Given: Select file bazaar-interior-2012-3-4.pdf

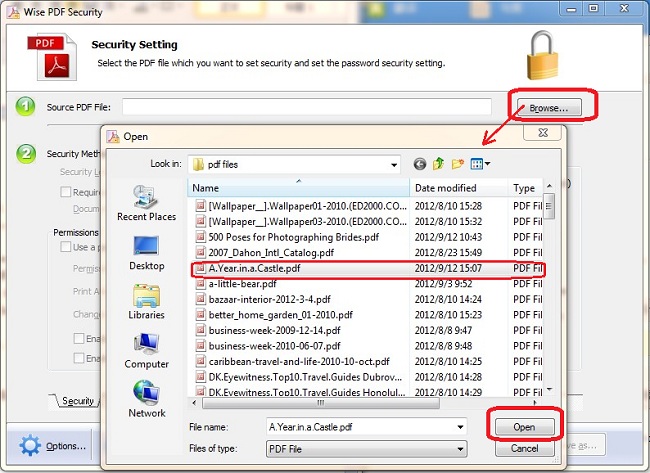Looking at the screenshot, I should point(269,299).
